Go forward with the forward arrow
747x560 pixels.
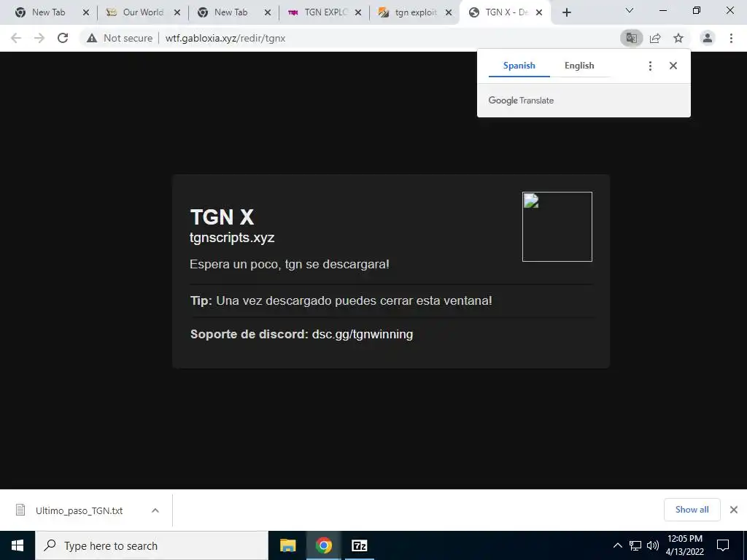[39, 38]
